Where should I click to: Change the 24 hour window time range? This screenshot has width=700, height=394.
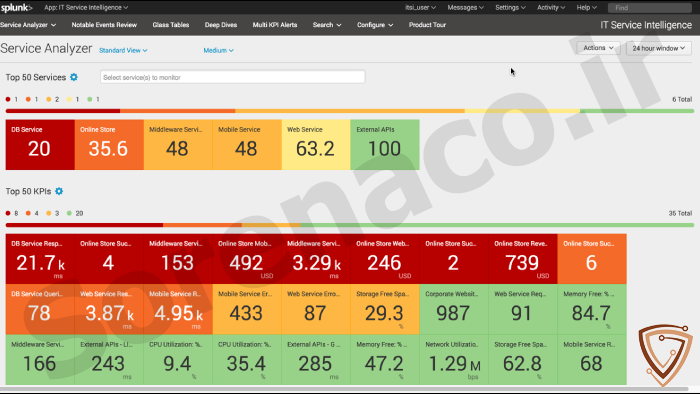[658, 48]
